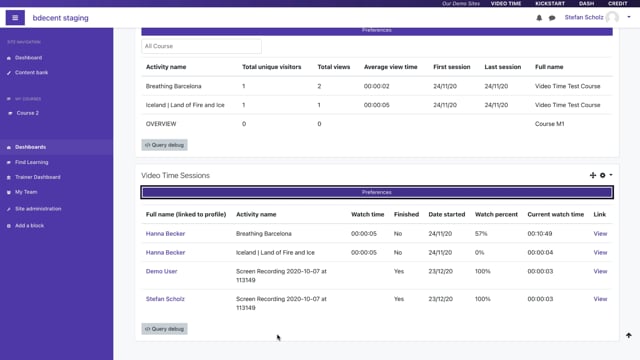Open Trainer Dashboard
The image size is (640, 360).
(x=38, y=177)
